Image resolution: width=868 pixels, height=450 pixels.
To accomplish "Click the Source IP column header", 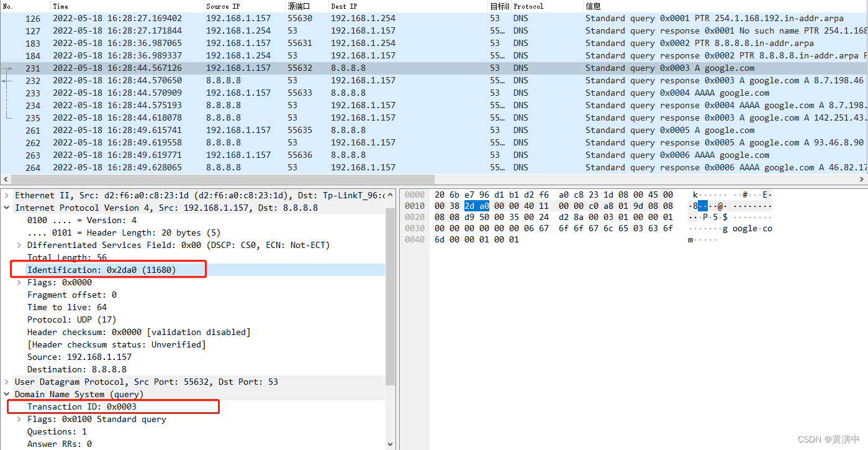I will tap(224, 6).
